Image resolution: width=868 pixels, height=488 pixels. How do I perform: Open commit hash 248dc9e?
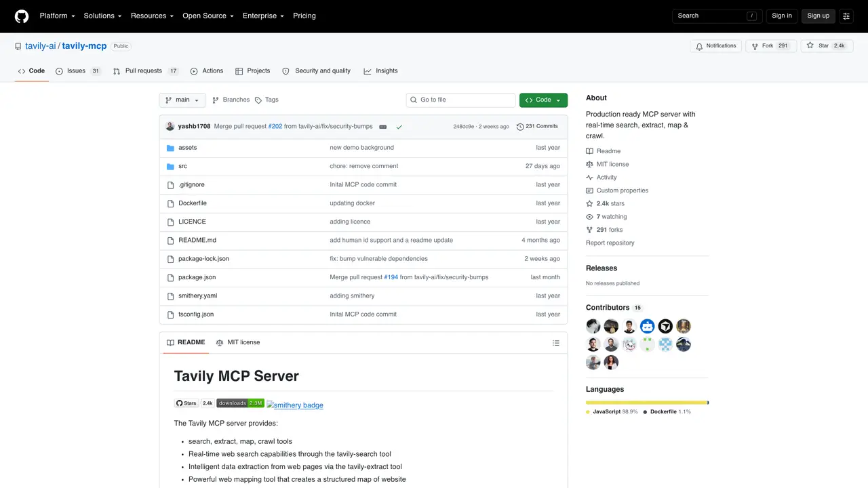pyautogui.click(x=464, y=127)
